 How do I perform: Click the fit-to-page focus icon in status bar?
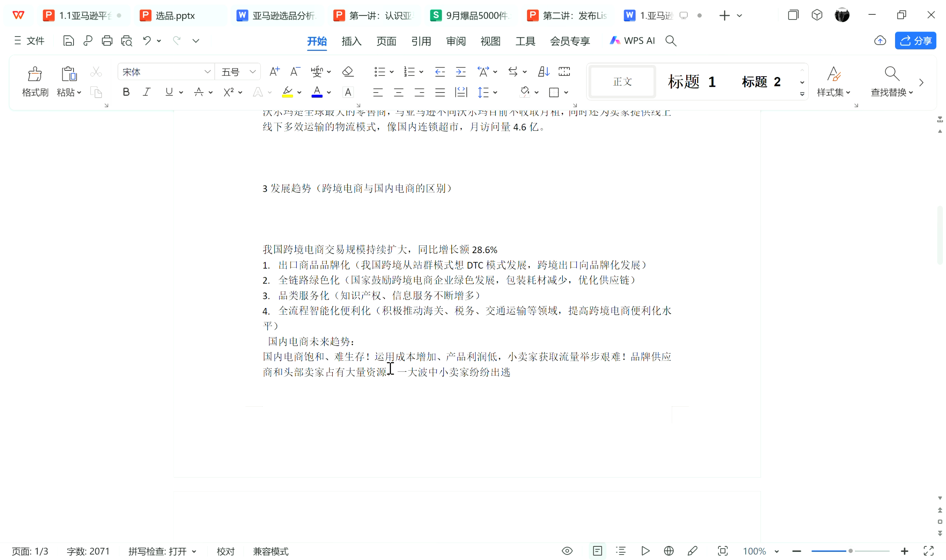723,551
